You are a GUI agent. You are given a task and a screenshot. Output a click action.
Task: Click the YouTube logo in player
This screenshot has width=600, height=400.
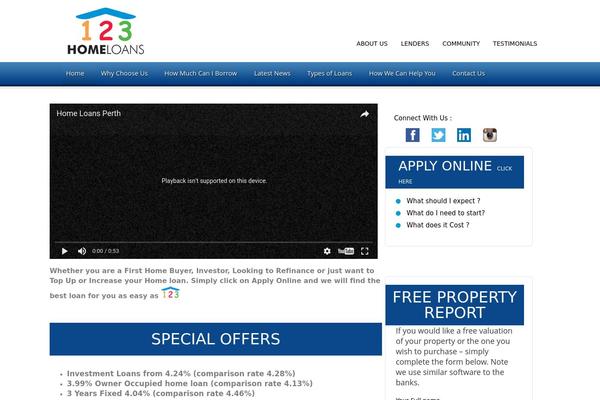click(x=346, y=251)
